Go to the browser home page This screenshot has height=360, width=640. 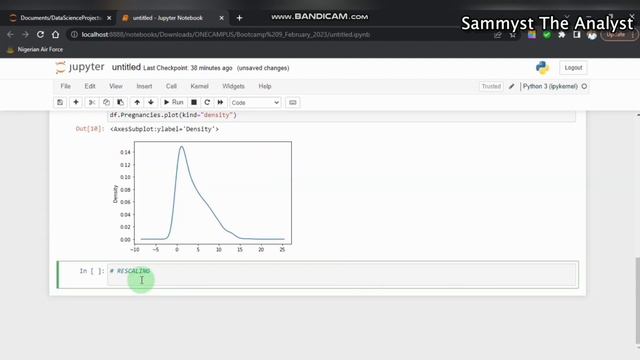tap(56, 35)
